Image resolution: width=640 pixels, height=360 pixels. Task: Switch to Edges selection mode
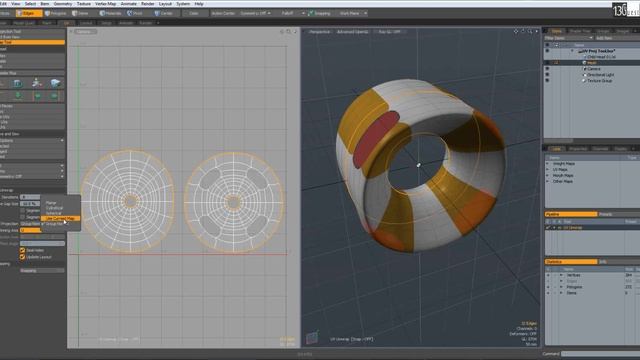(x=29, y=13)
